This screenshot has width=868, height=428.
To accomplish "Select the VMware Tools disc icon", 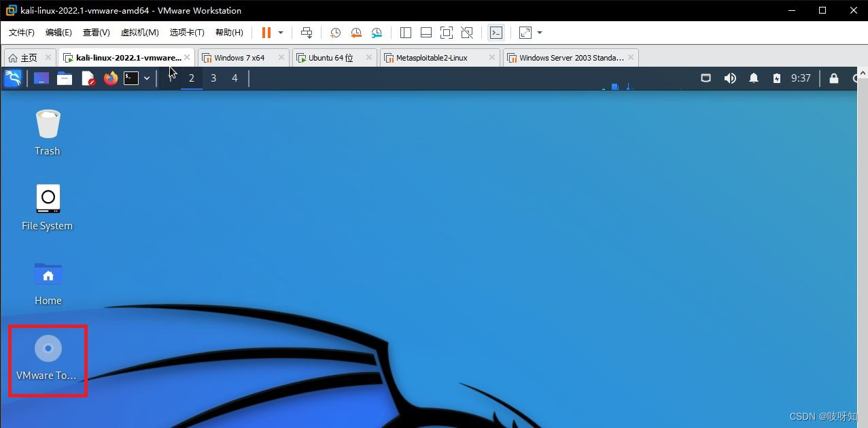I will click(x=48, y=357).
